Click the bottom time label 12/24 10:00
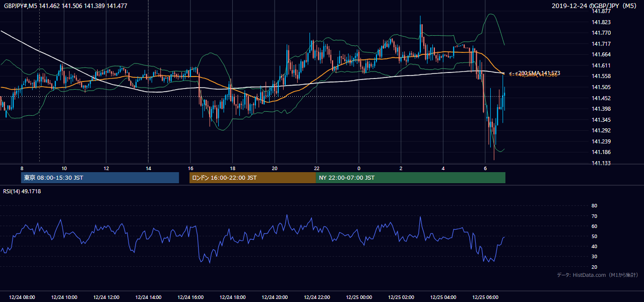 click(63, 297)
